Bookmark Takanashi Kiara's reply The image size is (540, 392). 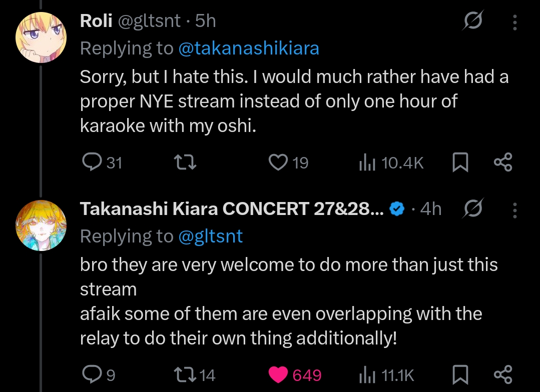460,374
